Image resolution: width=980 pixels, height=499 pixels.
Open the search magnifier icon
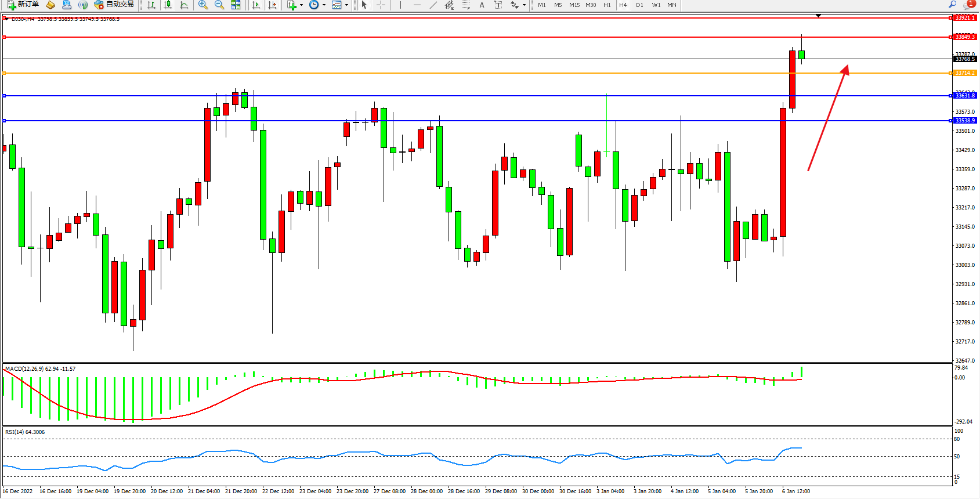click(952, 5)
